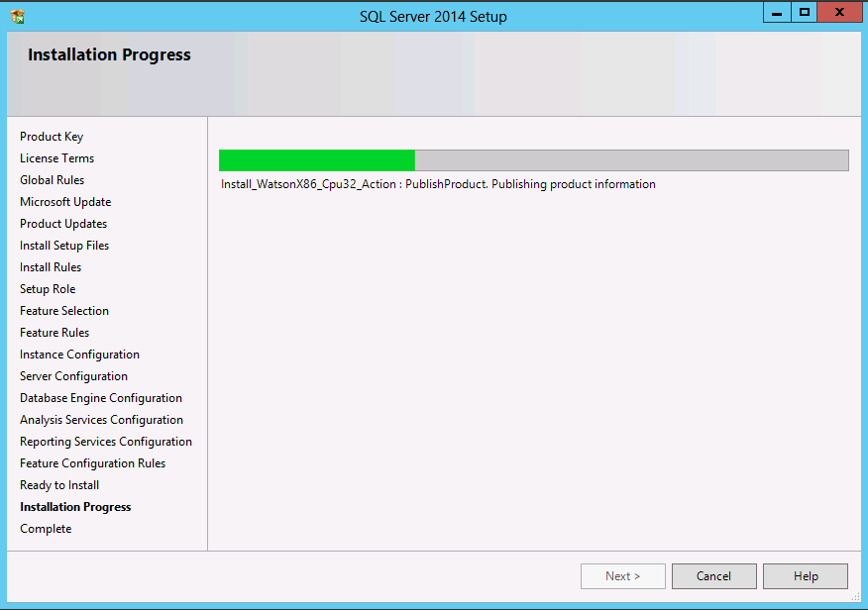The height and width of the screenshot is (610, 868).
Task: Close the SQL Server Setup window
Action: 840,12
